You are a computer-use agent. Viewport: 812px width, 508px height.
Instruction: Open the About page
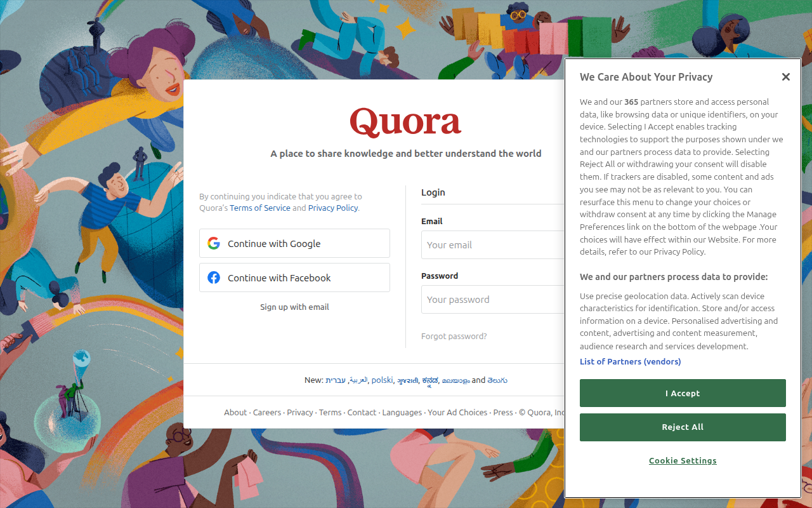(x=235, y=412)
